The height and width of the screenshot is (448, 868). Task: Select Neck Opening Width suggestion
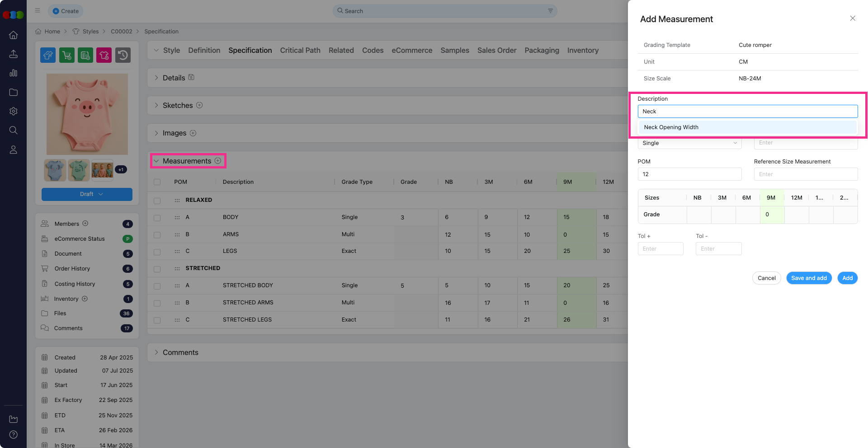tap(671, 127)
